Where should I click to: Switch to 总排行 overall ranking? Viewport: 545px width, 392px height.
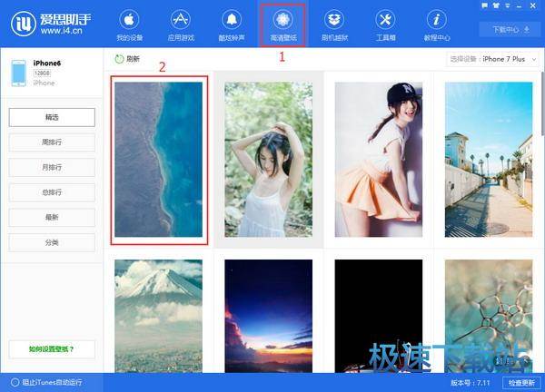coord(52,192)
